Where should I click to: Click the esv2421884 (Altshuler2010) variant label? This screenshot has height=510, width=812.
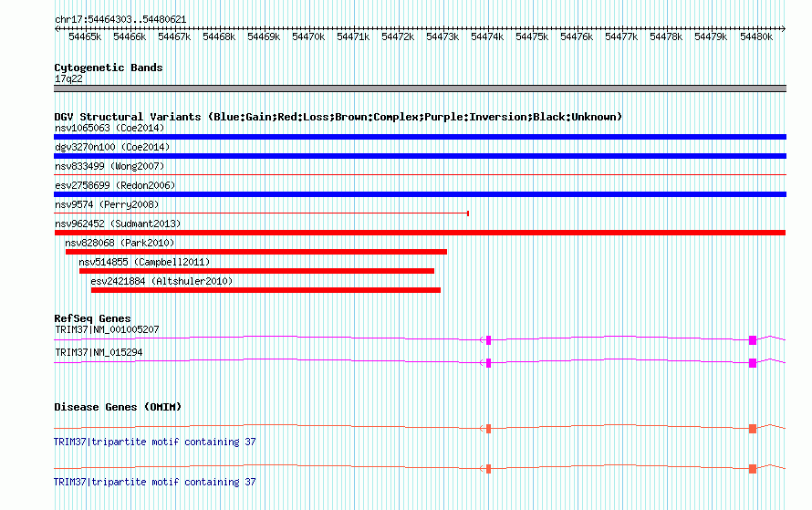click(161, 281)
